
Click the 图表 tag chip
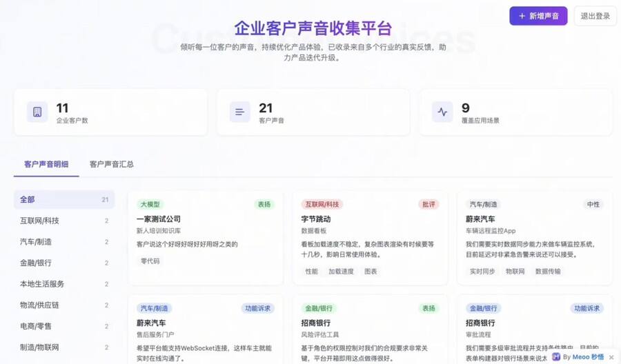tap(371, 272)
